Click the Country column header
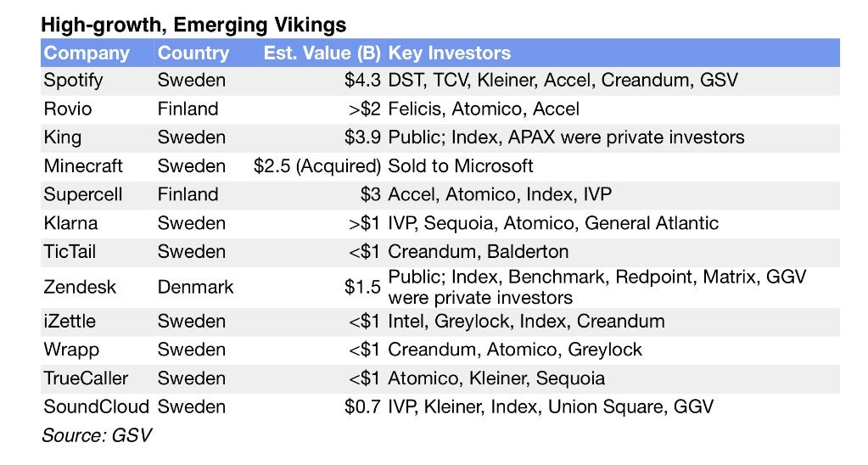868x465 pixels. pyautogui.click(x=193, y=53)
